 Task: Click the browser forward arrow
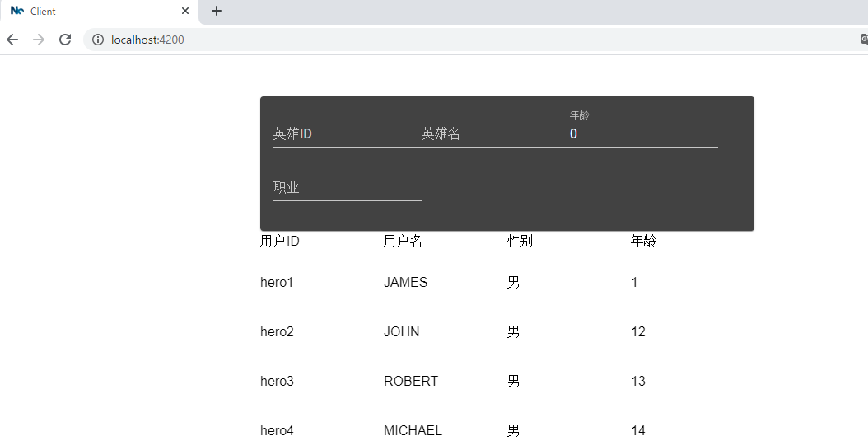pos(39,40)
